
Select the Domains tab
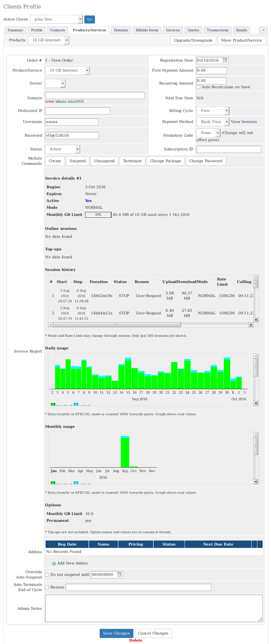[x=121, y=30]
